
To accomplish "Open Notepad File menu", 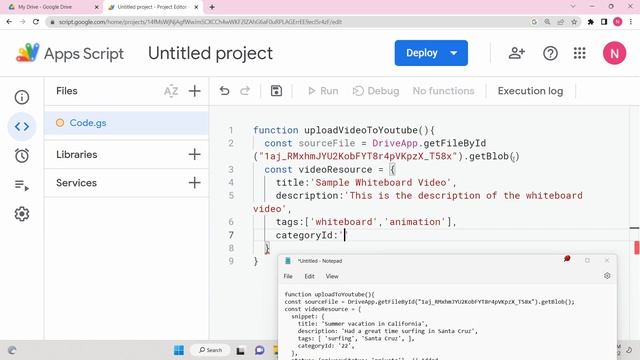I will [288, 276].
